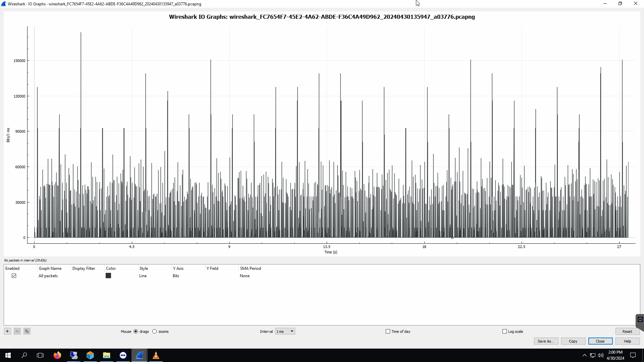Click Copy button
This screenshot has width=644, height=362.
(x=573, y=341)
